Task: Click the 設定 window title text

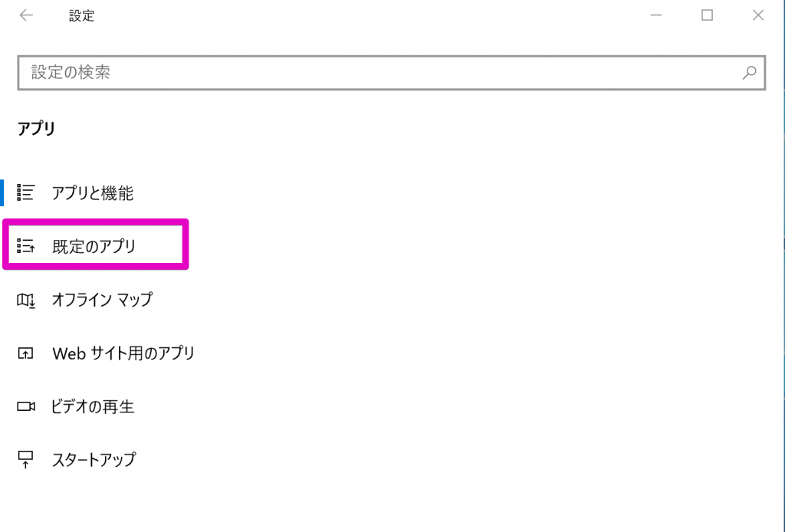Action: (x=81, y=16)
